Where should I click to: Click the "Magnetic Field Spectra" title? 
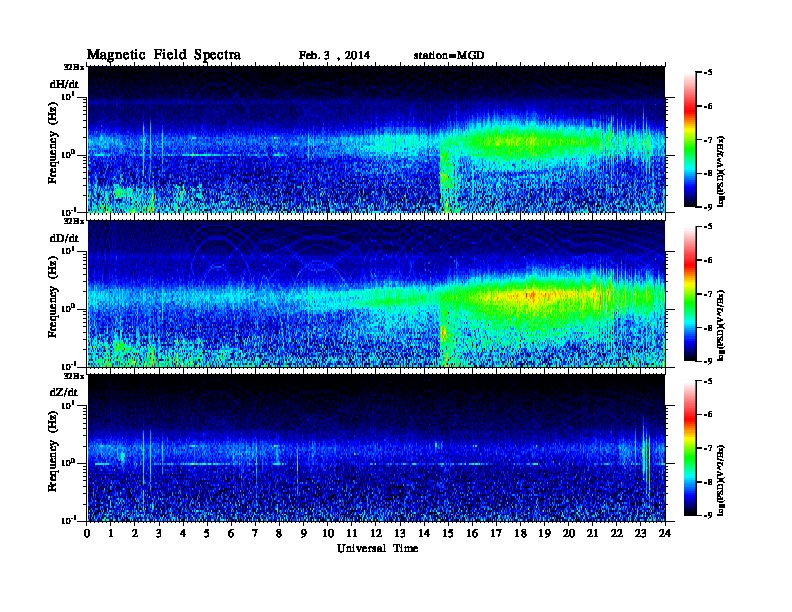point(164,55)
